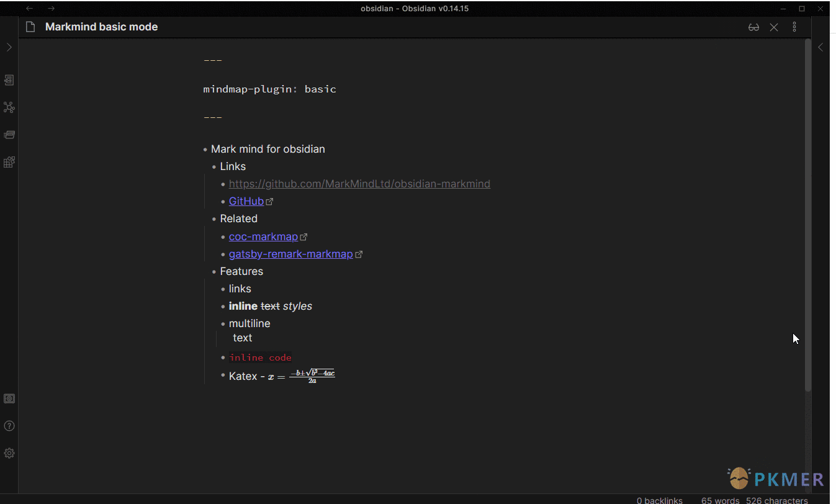Click the note file icon beside the title
Image resolution: width=836 pixels, height=504 pixels.
click(30, 27)
